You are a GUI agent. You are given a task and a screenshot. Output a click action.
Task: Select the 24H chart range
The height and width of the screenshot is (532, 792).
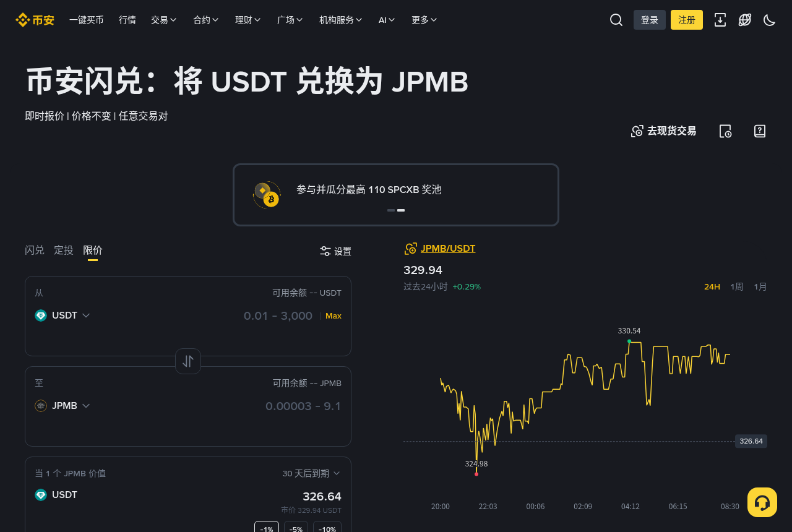pos(712,286)
